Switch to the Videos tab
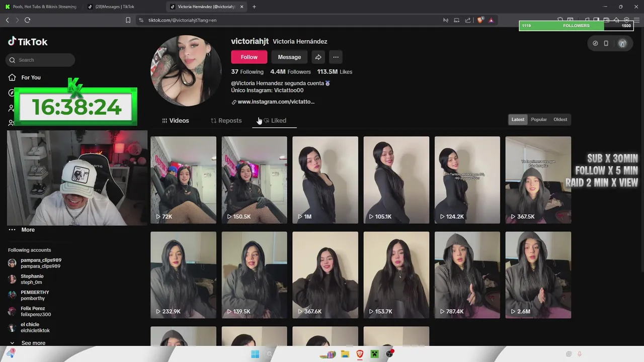Screen dimensions: 644x362 176,121
